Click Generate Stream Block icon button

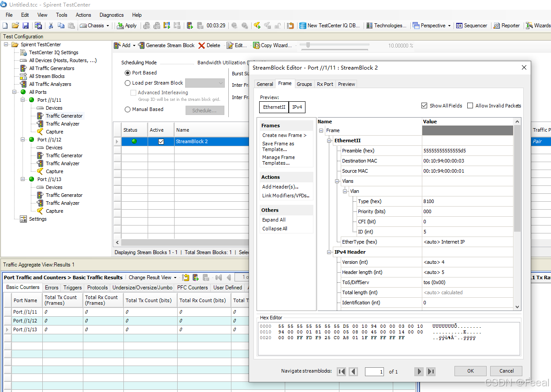pyautogui.click(x=166, y=45)
